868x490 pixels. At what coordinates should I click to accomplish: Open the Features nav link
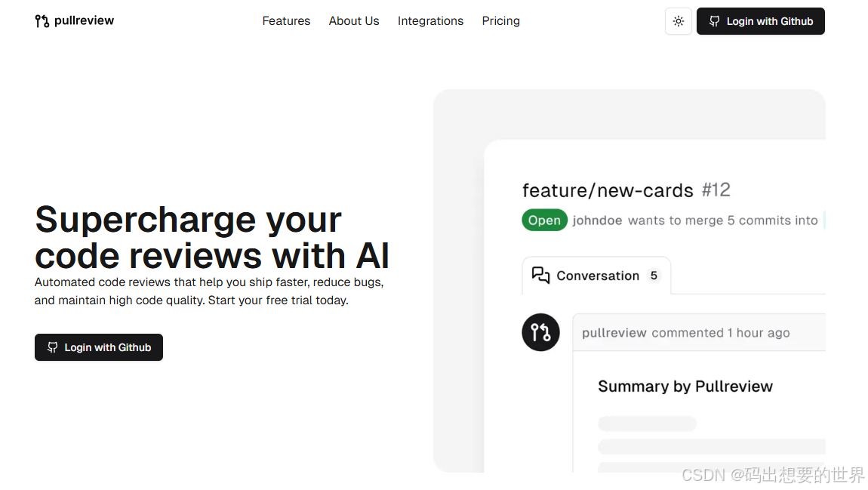(x=286, y=21)
